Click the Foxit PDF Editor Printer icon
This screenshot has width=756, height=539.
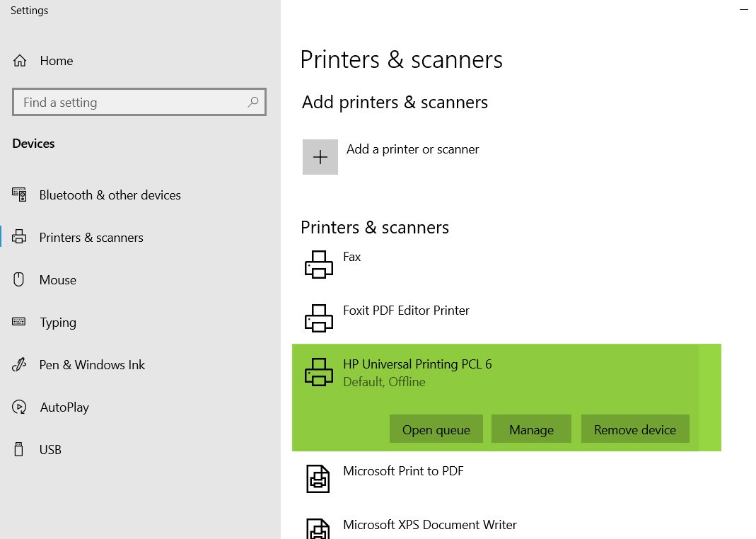(319, 318)
